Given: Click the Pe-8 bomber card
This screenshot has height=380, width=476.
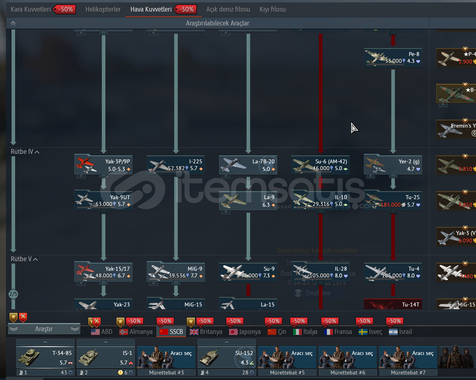Looking at the screenshot, I should click(393, 57).
